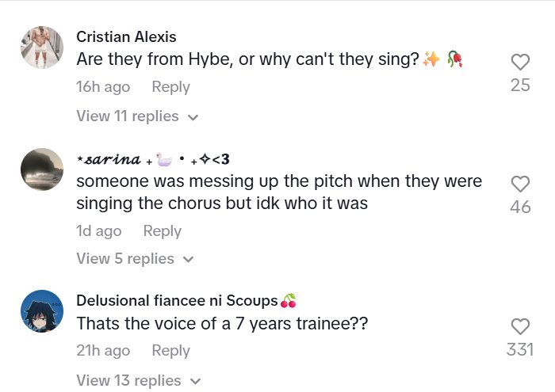This screenshot has width=555, height=392.
Task: Expand the 11 replies under Cristian's comment
Action: coord(136,116)
